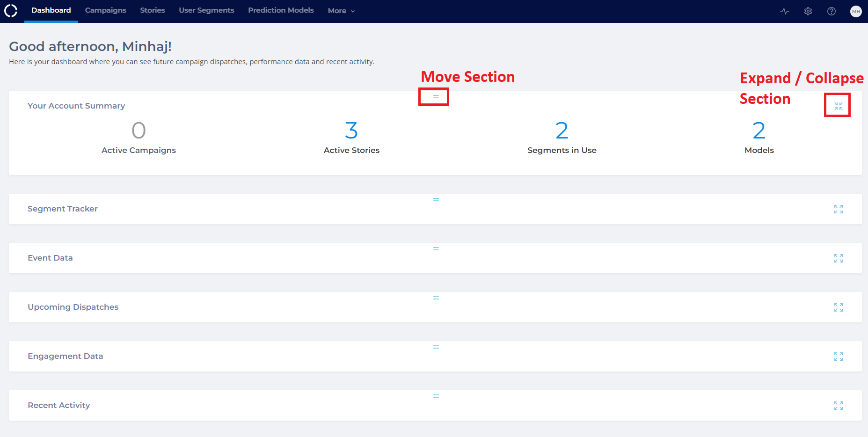Expand the Segment Tracker section
868x437 pixels.
pyautogui.click(x=839, y=209)
